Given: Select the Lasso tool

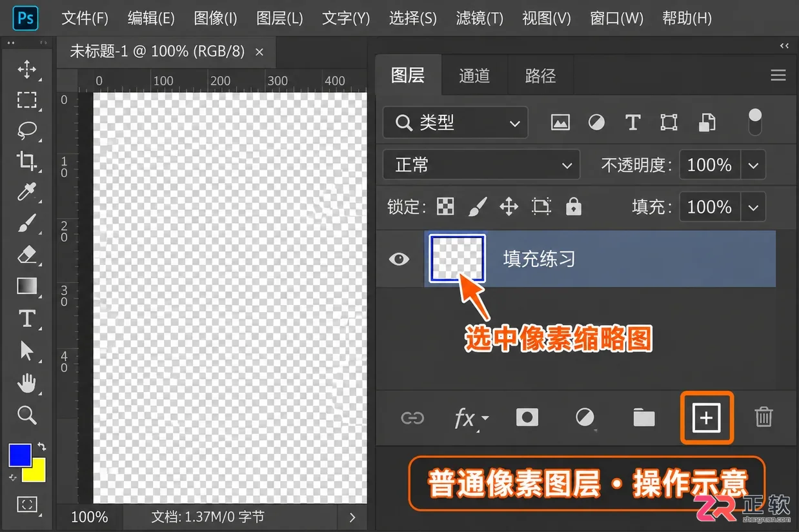Looking at the screenshot, I should [x=26, y=130].
